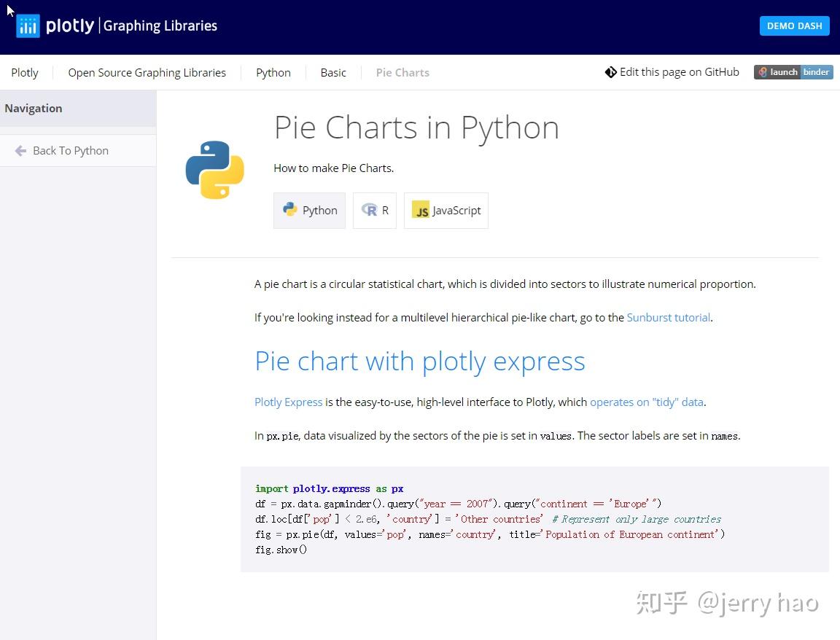Open the Plotly Express link
840x640 pixels.
(x=288, y=402)
